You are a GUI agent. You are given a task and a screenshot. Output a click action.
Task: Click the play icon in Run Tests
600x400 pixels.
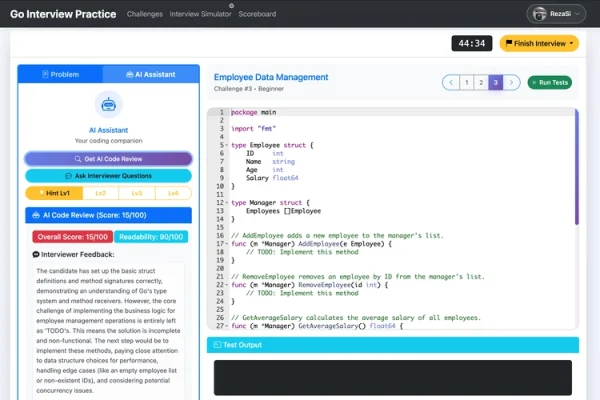[x=535, y=82]
